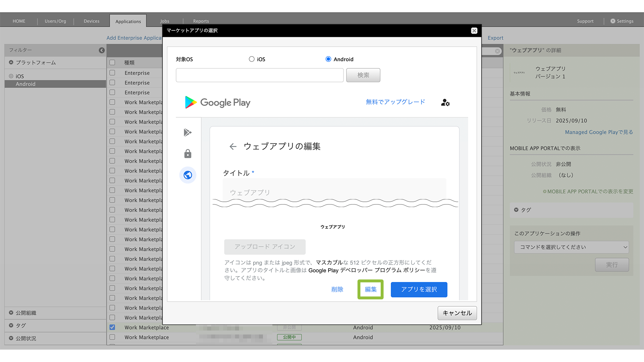Open the コマンドを選択してください dropdown

(x=571, y=247)
